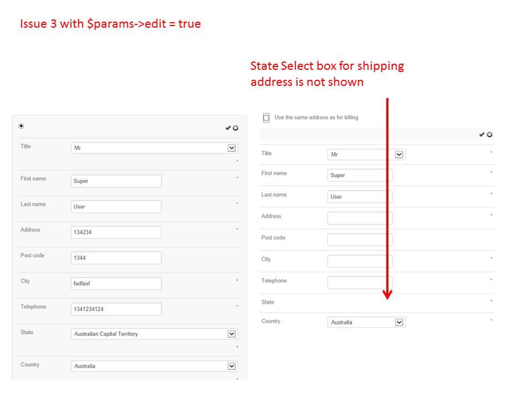Click the empty shipping Address field
The height and width of the screenshot is (399, 532).
click(x=360, y=218)
